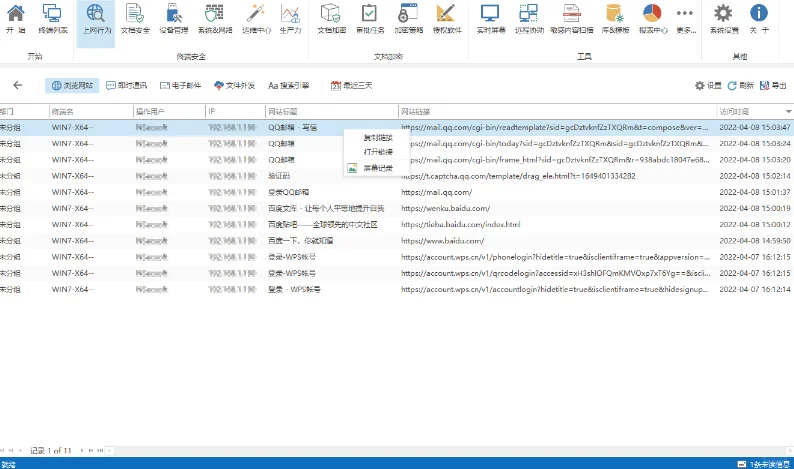Switch to the 即时通讯 tab

click(x=127, y=86)
